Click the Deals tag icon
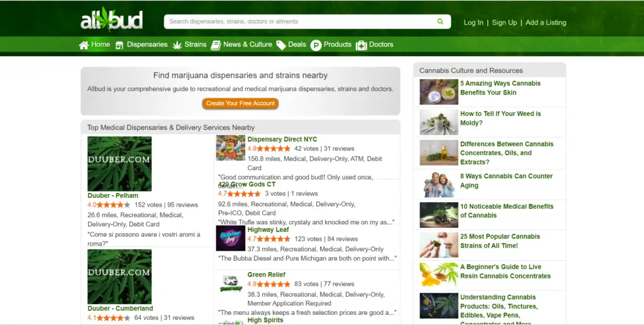 tap(281, 45)
